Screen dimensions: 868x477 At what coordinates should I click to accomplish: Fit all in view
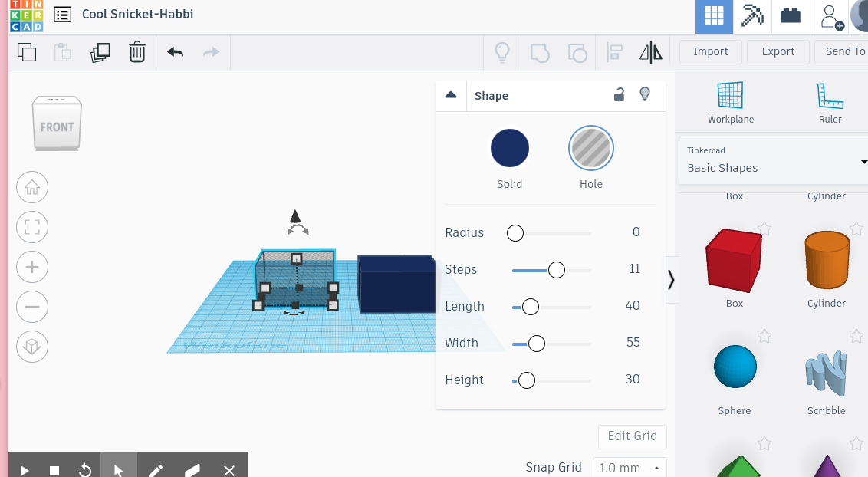pos(32,227)
